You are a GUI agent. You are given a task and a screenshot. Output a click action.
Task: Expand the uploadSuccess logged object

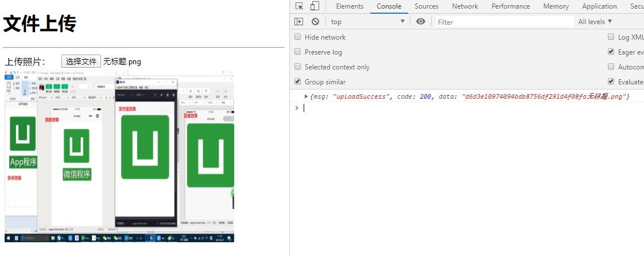point(307,96)
